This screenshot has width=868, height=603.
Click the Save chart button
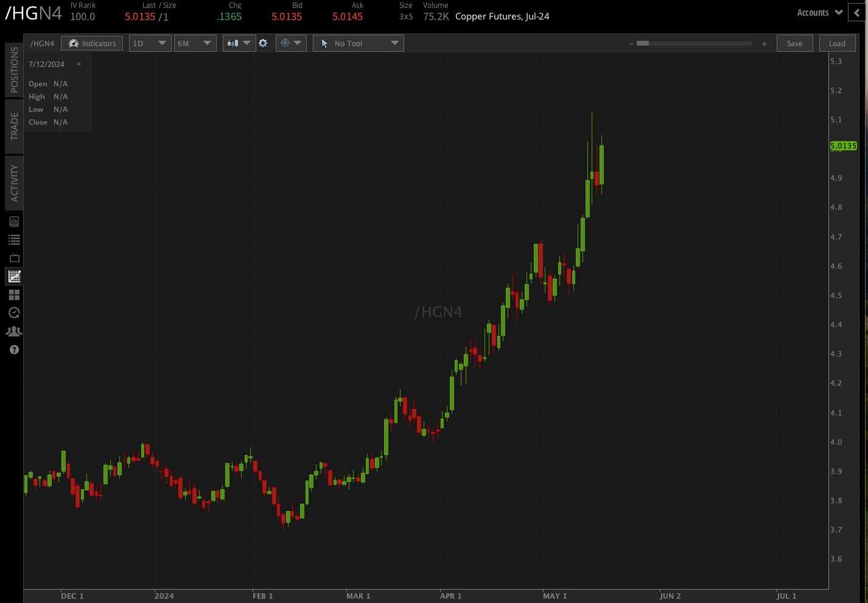pos(794,43)
